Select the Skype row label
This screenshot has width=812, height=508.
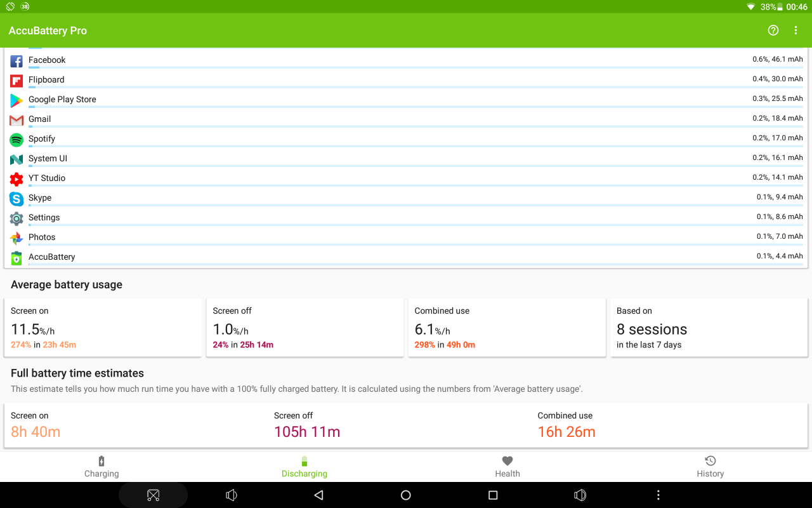[x=40, y=197]
